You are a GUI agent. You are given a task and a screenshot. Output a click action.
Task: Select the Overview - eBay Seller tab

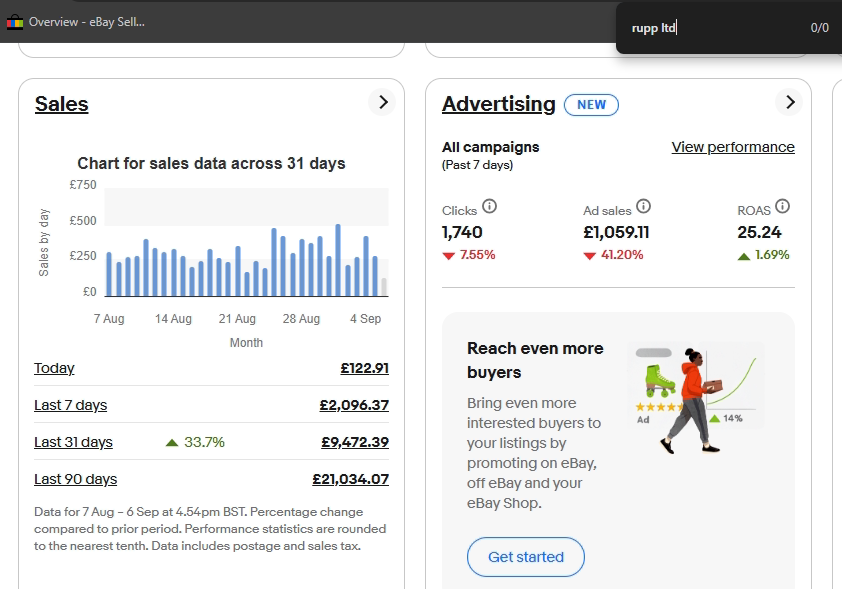[x=76, y=22]
